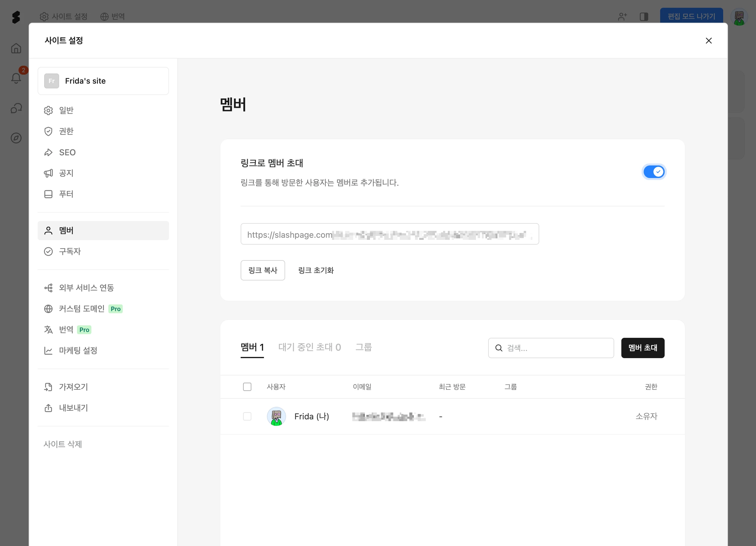Open 권한 settings in sidebar
The height and width of the screenshot is (546, 756).
pos(66,131)
